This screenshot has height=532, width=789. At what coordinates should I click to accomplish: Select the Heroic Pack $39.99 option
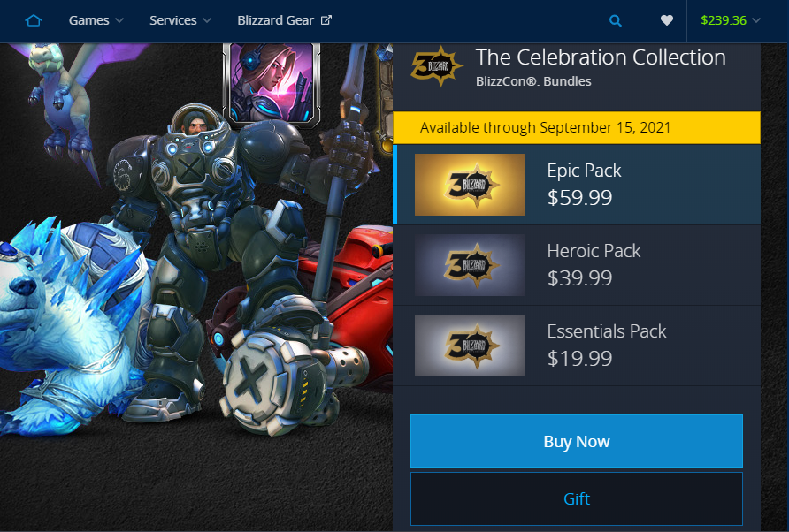tap(577, 265)
